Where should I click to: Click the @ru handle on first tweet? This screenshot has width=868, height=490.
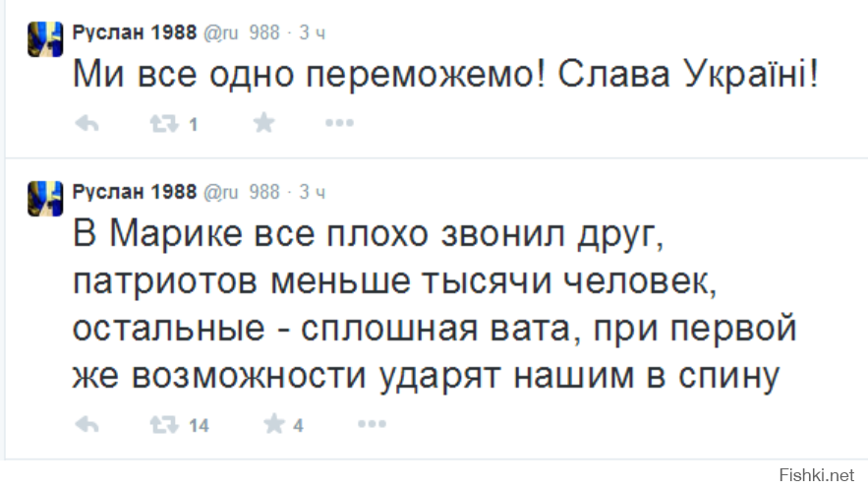tap(242, 33)
